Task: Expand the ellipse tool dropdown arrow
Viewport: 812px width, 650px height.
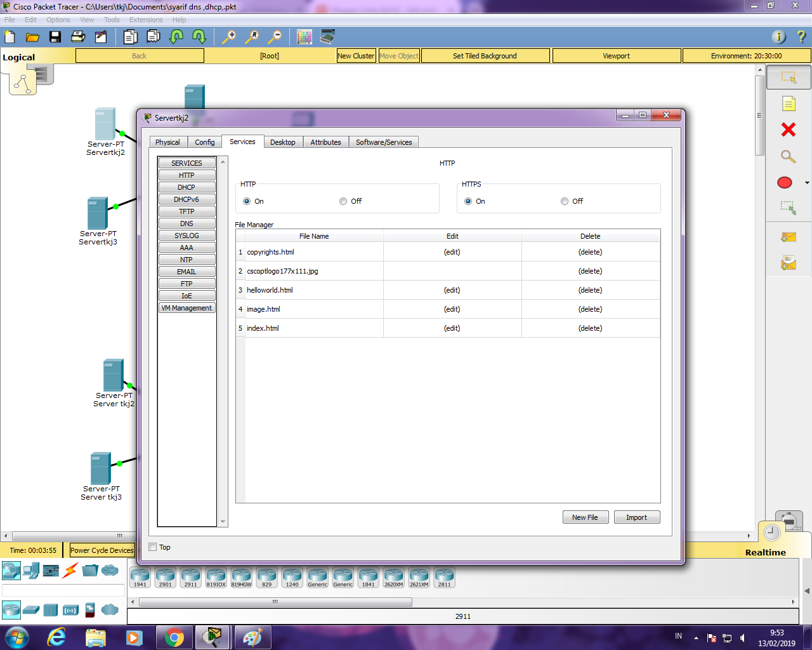Action: (807, 183)
